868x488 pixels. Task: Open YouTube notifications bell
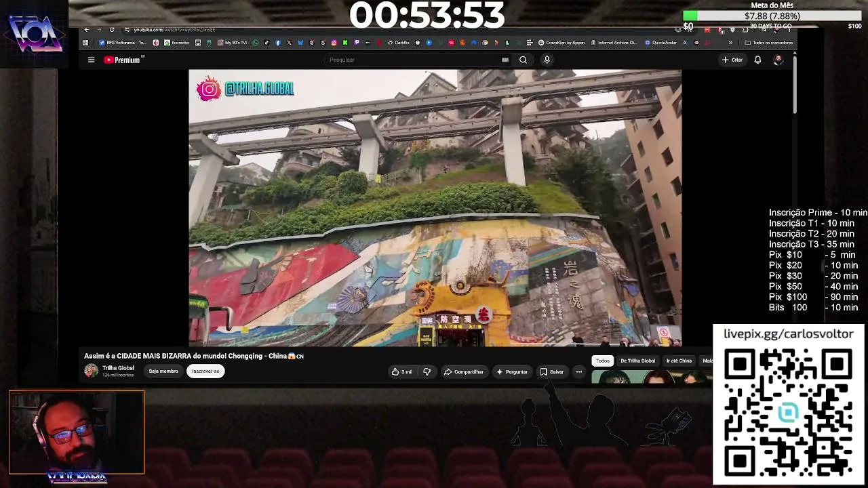(757, 60)
